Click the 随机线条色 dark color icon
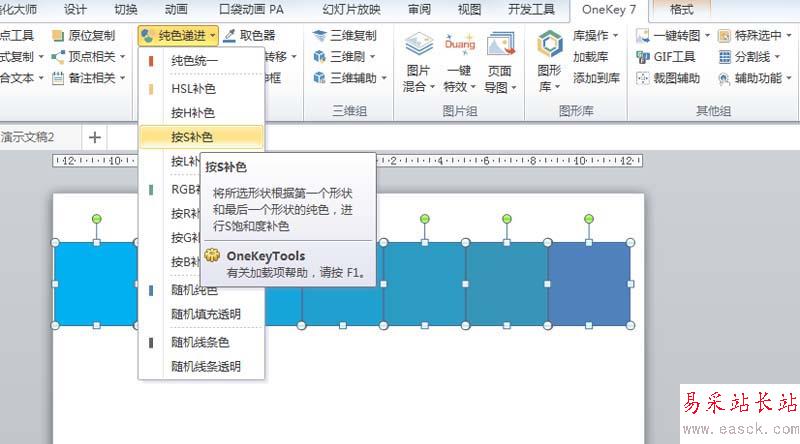Image resolution: width=800 pixels, height=444 pixels. coord(151,342)
